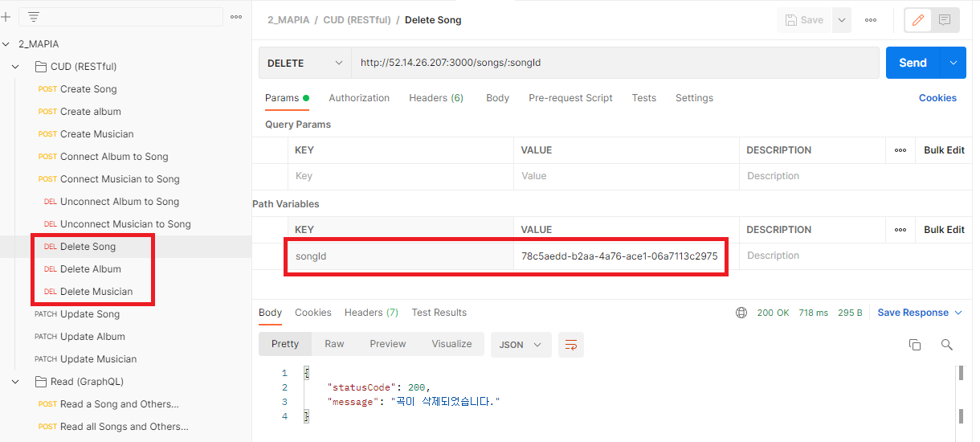Click the Save button
Image resolution: width=980 pixels, height=442 pixels.
pyautogui.click(x=804, y=20)
